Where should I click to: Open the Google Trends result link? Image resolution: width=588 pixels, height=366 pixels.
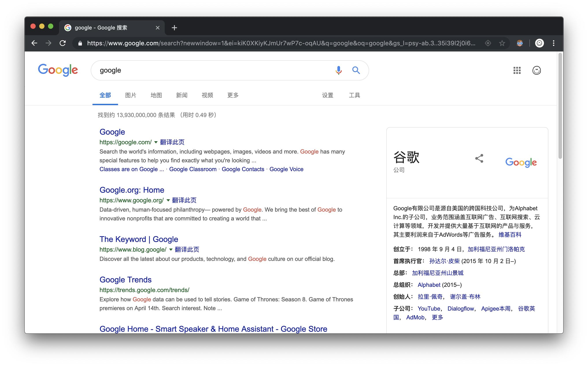tap(125, 280)
